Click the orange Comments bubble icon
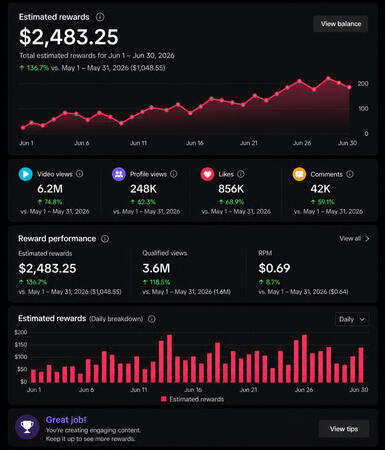This screenshot has width=385, height=450. coord(299,174)
